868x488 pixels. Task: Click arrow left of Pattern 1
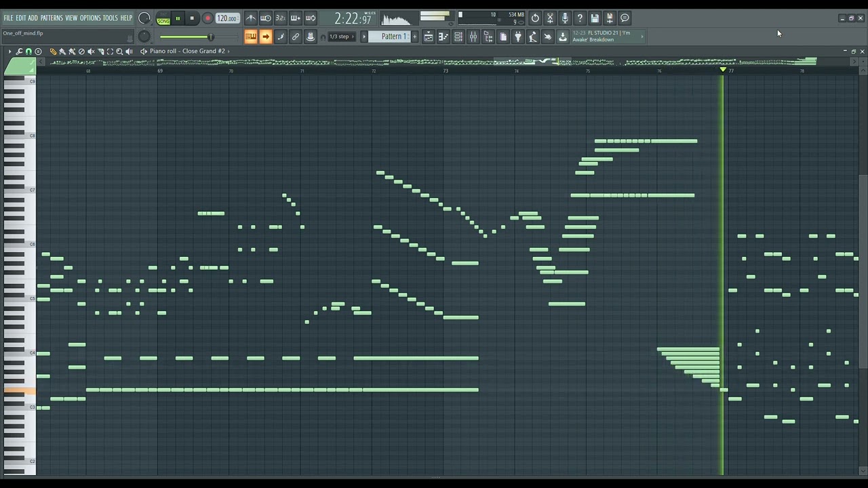364,37
